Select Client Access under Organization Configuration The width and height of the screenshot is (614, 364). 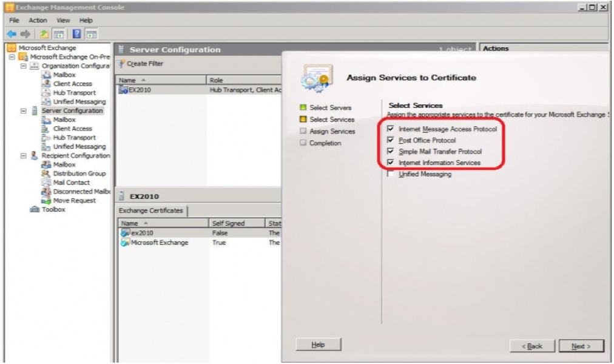click(72, 84)
